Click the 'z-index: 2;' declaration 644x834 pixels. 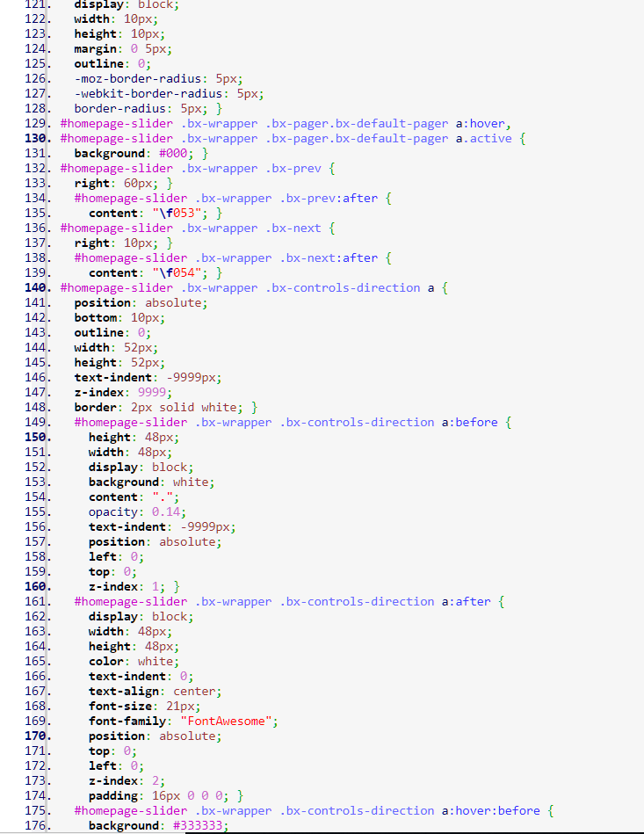click(x=127, y=781)
